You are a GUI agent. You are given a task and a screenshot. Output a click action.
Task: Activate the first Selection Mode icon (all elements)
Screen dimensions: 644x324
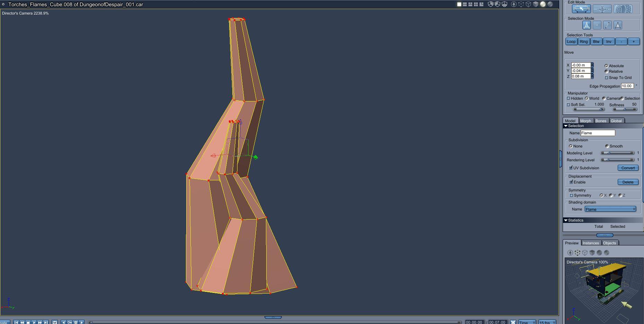[587, 25]
